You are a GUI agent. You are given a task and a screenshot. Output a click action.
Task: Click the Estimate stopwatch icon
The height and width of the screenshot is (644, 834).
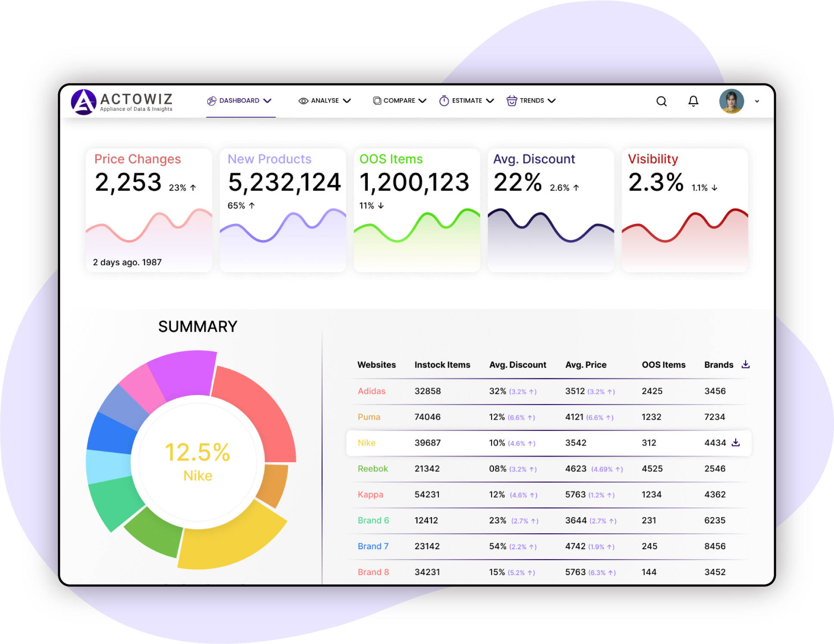(444, 101)
